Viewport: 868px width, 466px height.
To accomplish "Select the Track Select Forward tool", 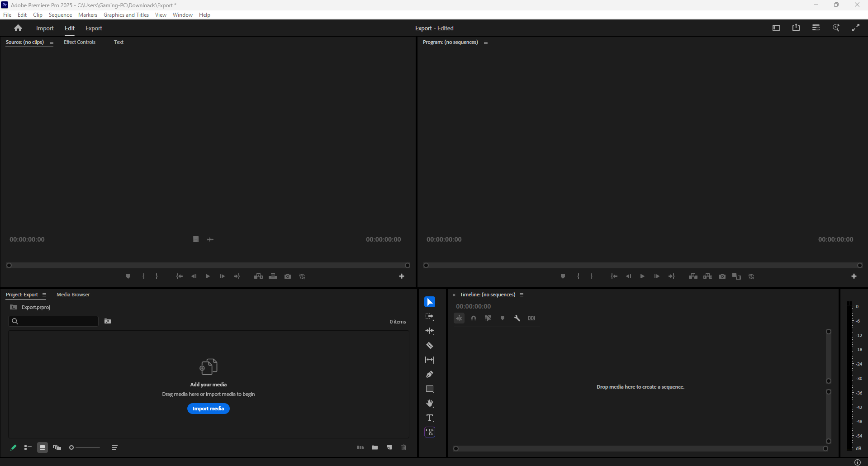I will point(429,317).
